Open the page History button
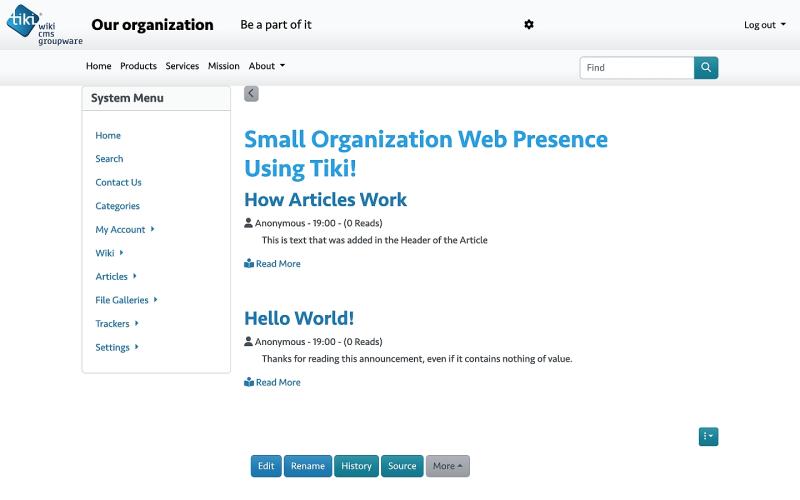Viewport: 800px width, 500px height. [356, 466]
